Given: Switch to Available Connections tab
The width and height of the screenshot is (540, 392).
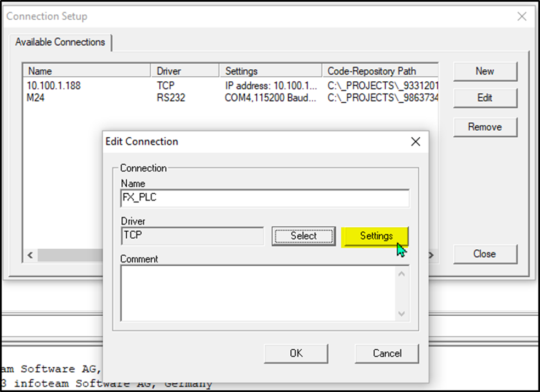Looking at the screenshot, I should pyautogui.click(x=60, y=42).
